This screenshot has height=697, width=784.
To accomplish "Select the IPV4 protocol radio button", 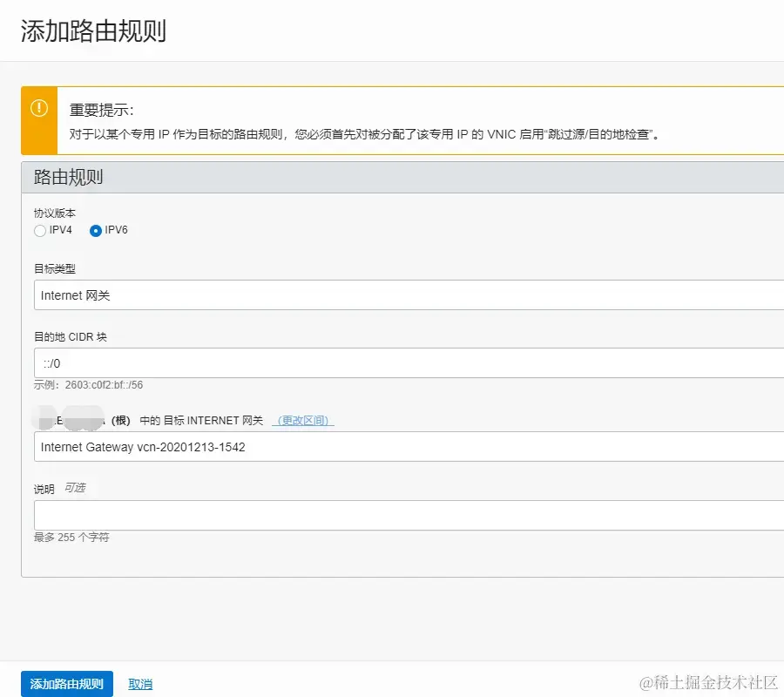I will [x=40, y=231].
